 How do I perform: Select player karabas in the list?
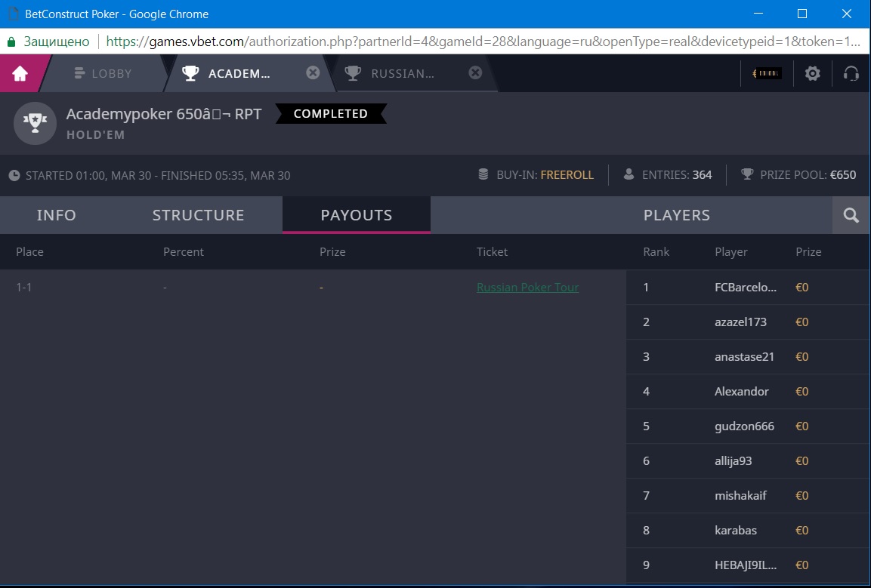(748, 530)
